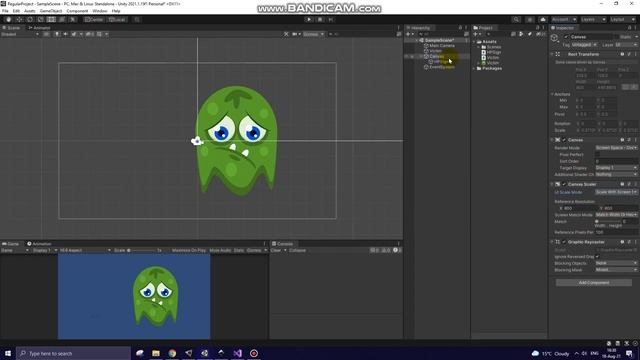The image size is (640, 360).
Task: Open the Tag dropdown showing Untagged
Action: coord(584,44)
